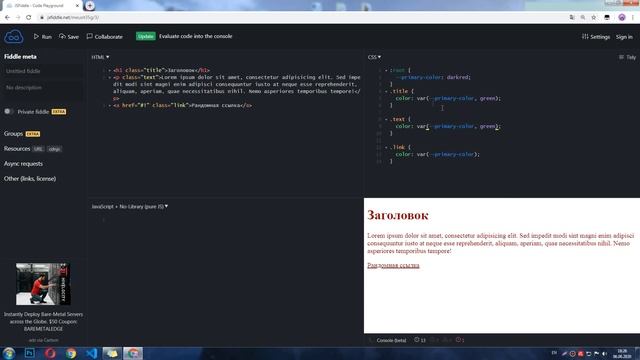Viewport: 640px width, 360px height.
Task: Click the Tidy button in CSS panel
Action: tap(627, 57)
